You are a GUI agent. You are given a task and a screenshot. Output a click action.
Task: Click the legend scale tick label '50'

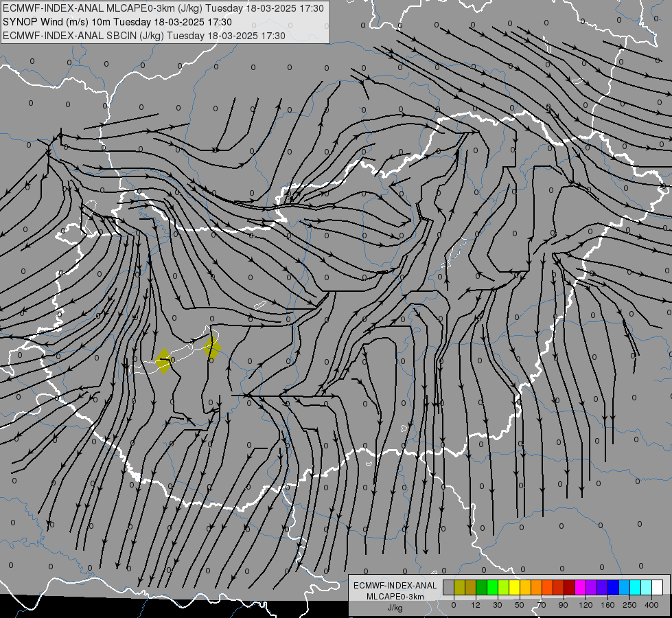click(520, 605)
